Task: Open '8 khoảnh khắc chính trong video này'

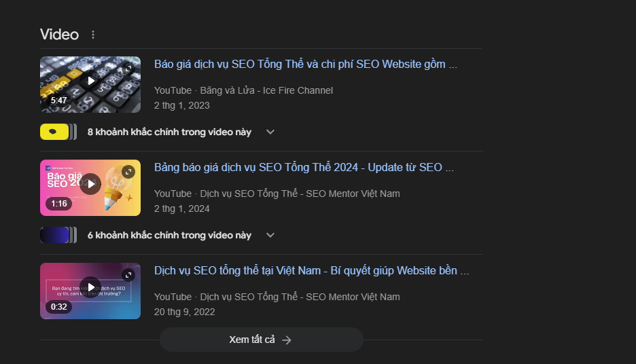Action: (x=169, y=132)
